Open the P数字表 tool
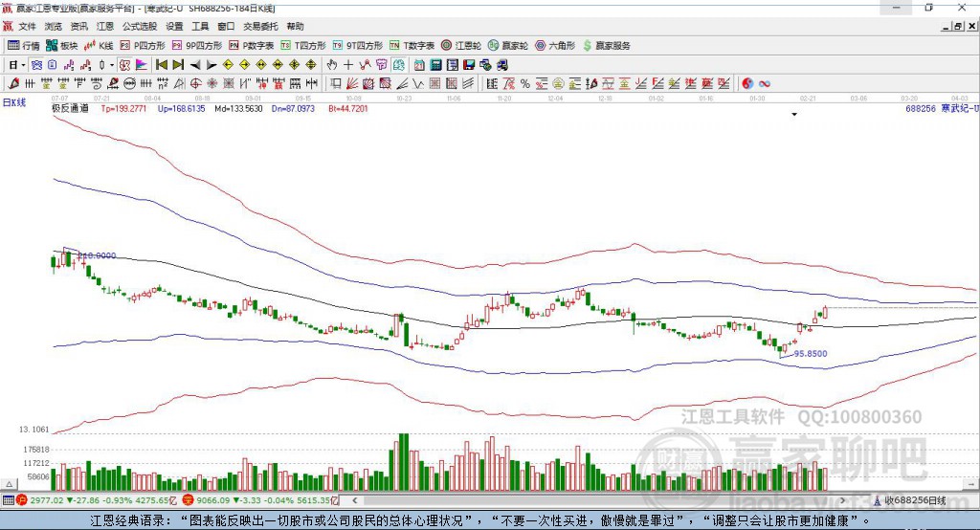This screenshot has height=530, width=980. 252,46
